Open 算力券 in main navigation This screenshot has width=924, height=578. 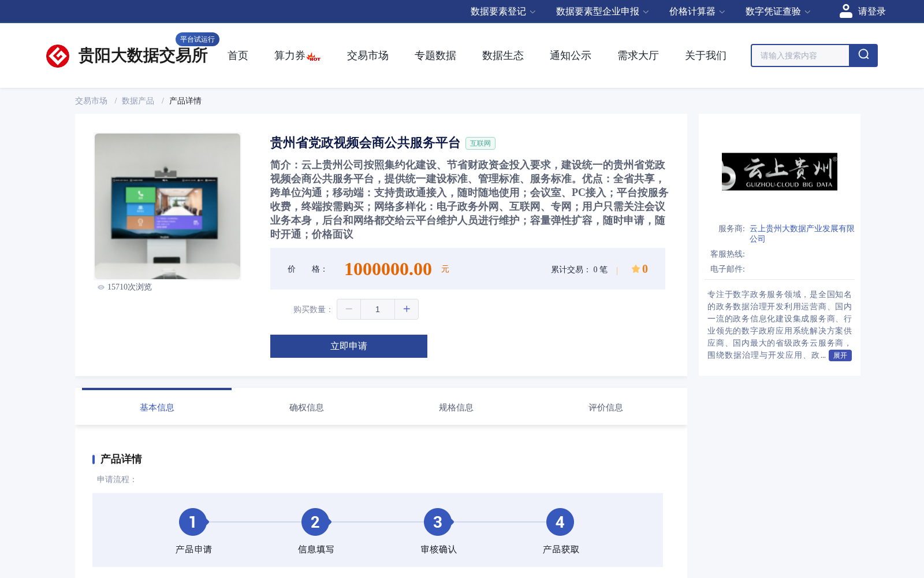click(289, 55)
